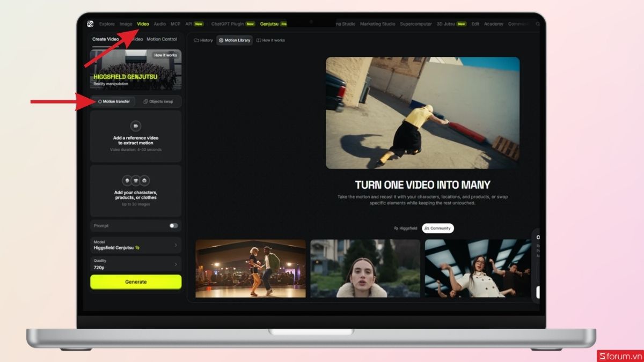Open the ChatGPT Plugin link
The height and width of the screenshot is (362, 644).
pyautogui.click(x=228, y=24)
